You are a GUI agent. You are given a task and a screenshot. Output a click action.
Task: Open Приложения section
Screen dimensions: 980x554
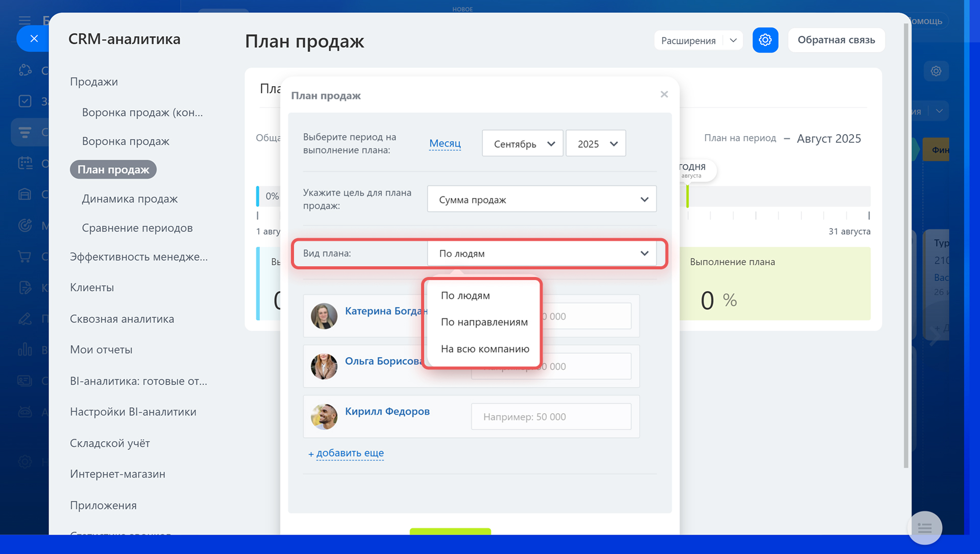coord(103,505)
